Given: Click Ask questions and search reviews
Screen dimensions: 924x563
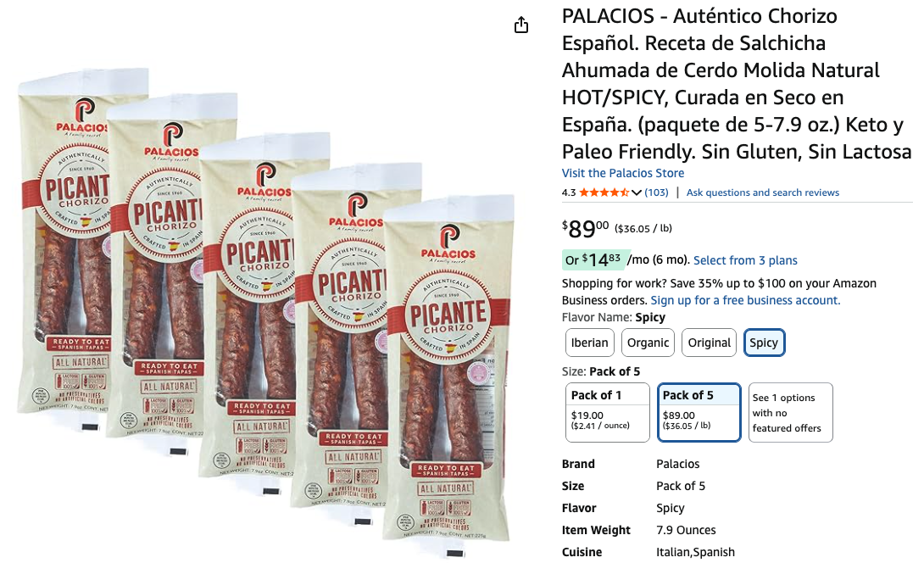Looking at the screenshot, I should pos(763,192).
